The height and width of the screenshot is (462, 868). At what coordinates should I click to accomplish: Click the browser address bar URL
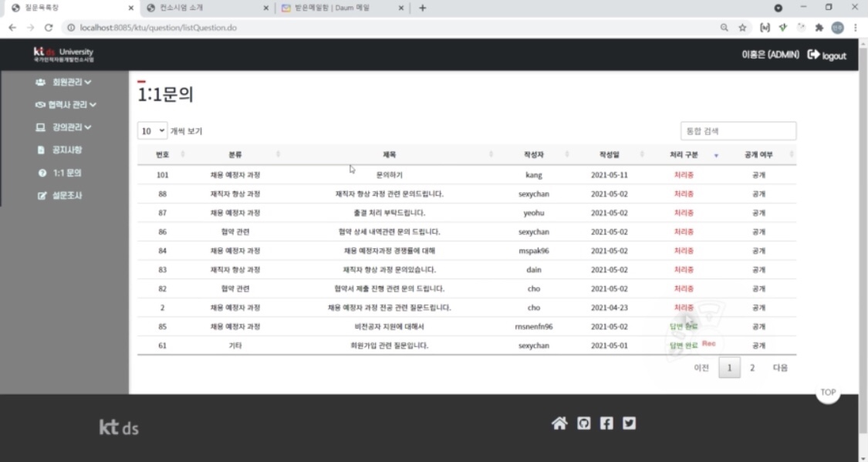coord(158,28)
